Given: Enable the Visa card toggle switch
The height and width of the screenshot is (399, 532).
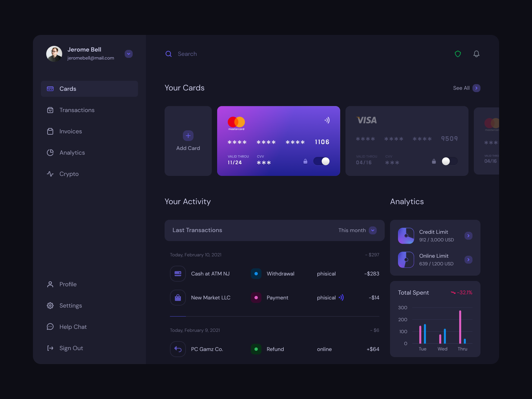Looking at the screenshot, I should pyautogui.click(x=450, y=161).
